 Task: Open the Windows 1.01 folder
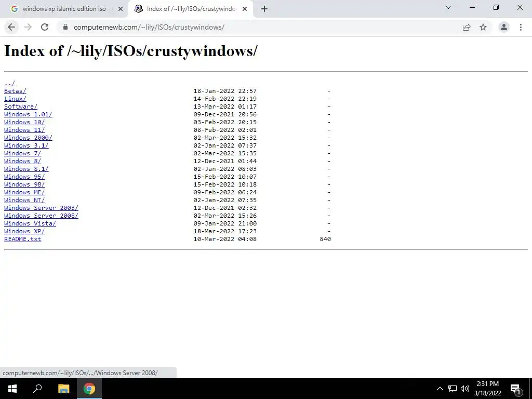(28, 114)
